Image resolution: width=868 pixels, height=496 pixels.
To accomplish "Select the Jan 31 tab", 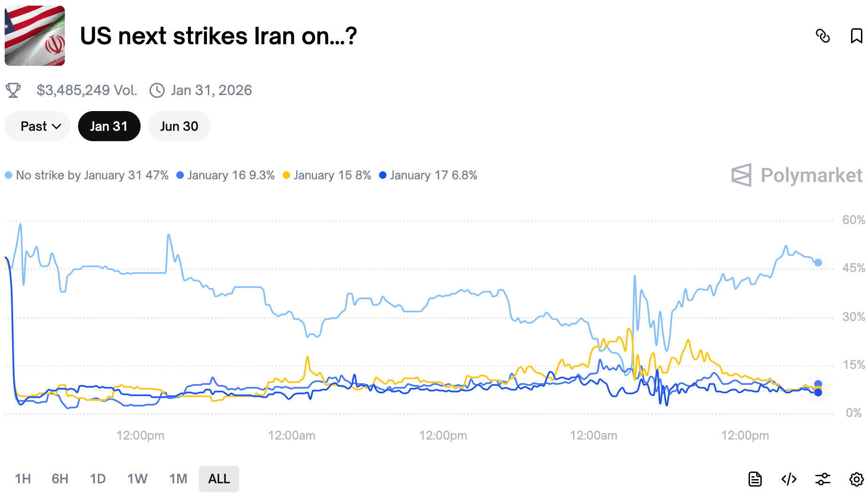I will 109,126.
